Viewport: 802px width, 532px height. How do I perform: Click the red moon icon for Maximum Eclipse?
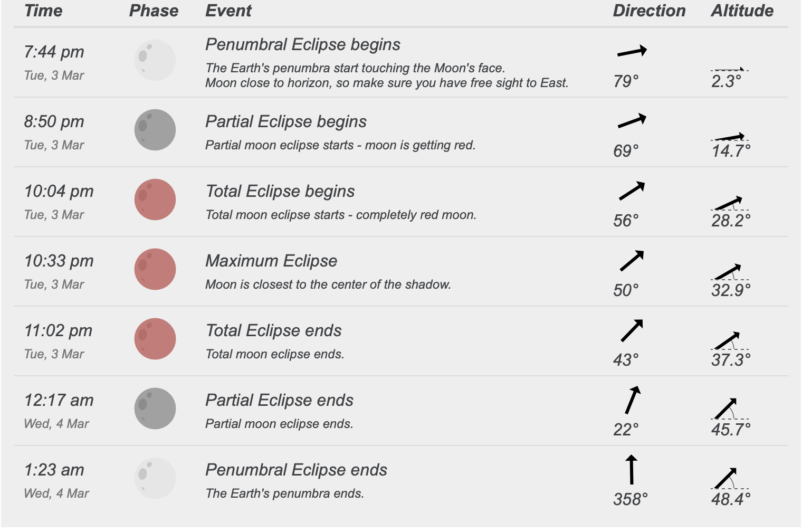point(155,269)
